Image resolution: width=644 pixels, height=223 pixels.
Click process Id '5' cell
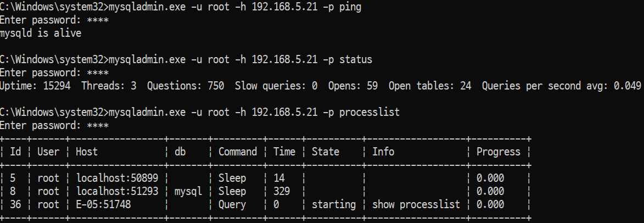(13, 178)
